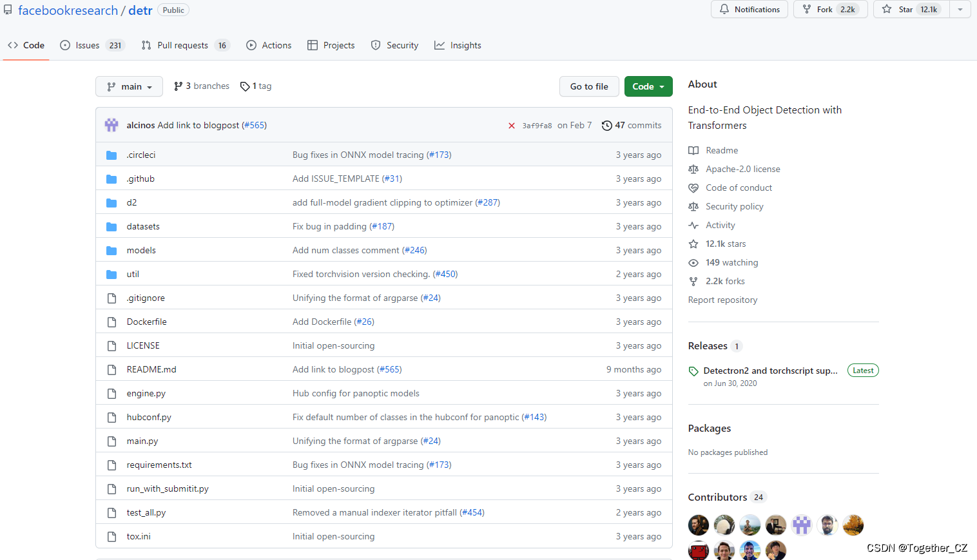The image size is (977, 560).
Task: Open the Notifications subscription button
Action: (750, 9)
